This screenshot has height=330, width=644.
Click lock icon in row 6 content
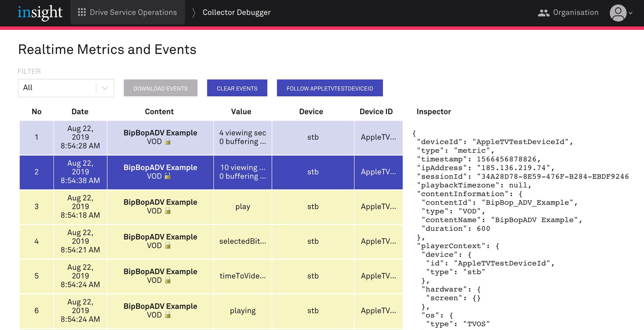click(168, 315)
